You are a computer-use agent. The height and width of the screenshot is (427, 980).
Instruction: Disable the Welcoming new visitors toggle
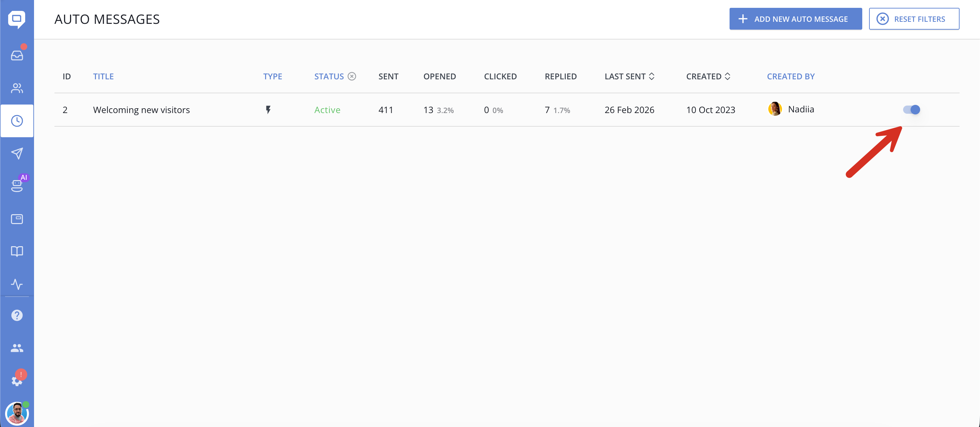pos(911,110)
